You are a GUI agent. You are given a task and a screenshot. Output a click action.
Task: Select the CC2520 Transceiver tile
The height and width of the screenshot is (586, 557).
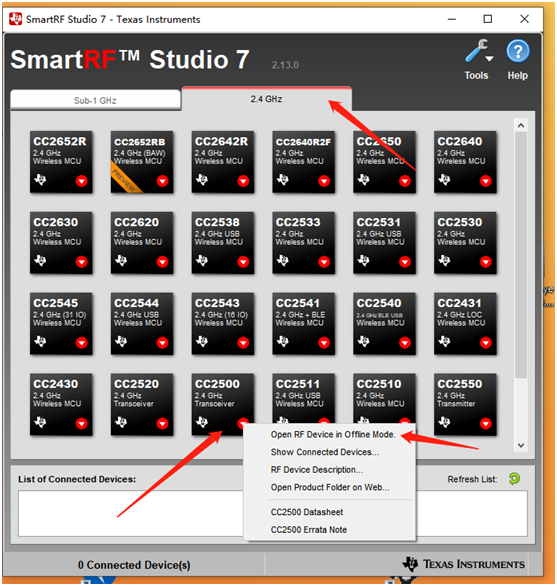click(x=142, y=404)
